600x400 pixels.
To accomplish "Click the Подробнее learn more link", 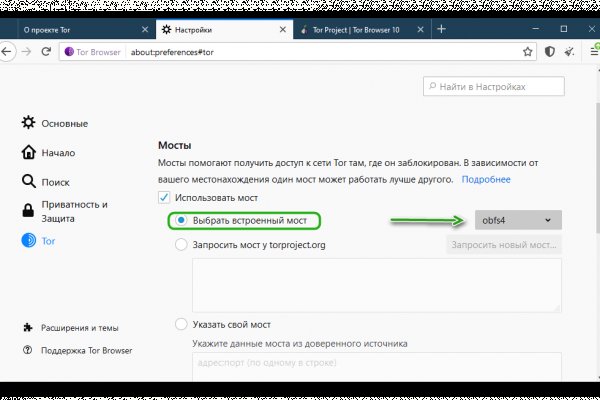I will pyautogui.click(x=485, y=179).
